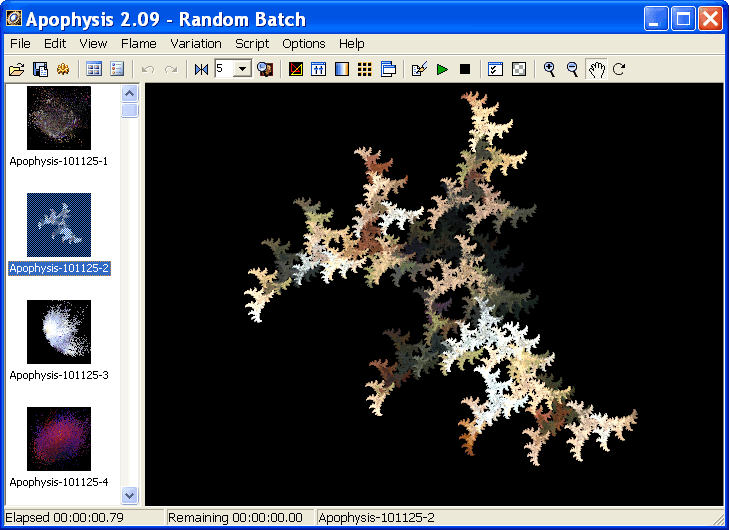The height and width of the screenshot is (530, 729).
Task: Open the script editor icon
Action: 419,70
